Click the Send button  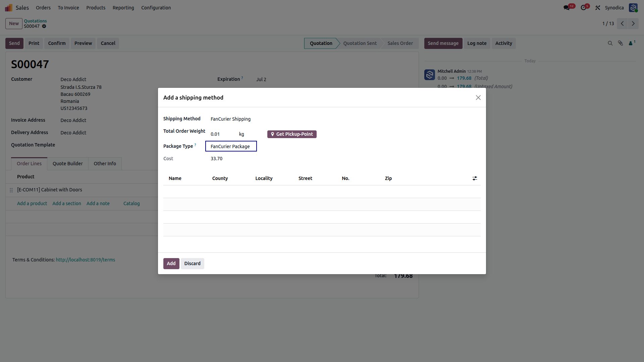coord(14,43)
